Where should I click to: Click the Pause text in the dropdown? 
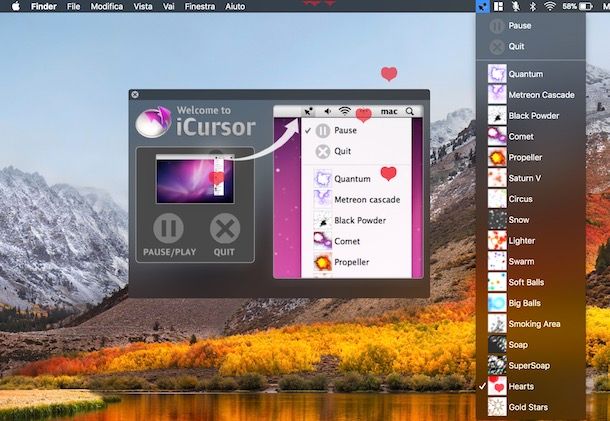coord(520,26)
